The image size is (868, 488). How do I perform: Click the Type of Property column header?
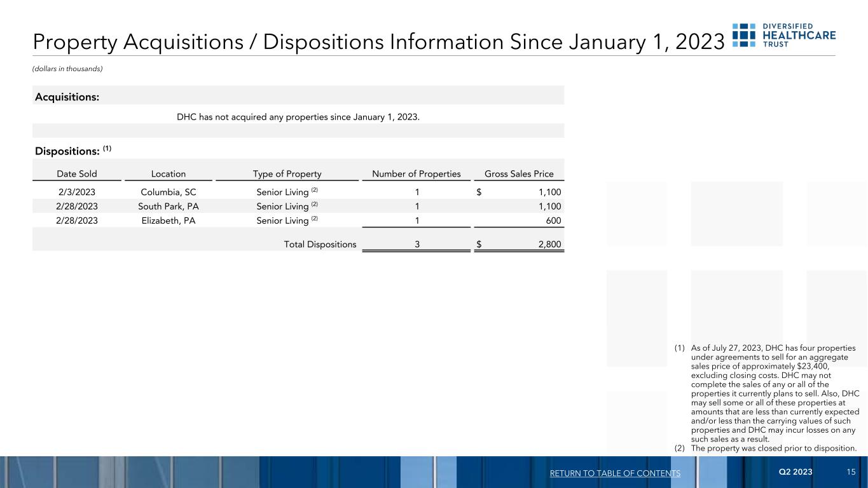287,173
